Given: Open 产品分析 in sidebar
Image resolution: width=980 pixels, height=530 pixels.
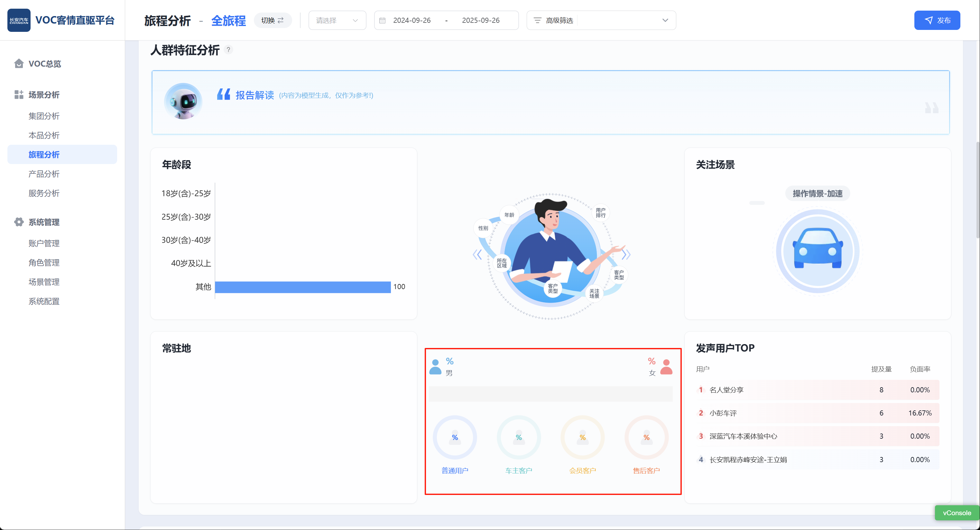Looking at the screenshot, I should [x=44, y=174].
